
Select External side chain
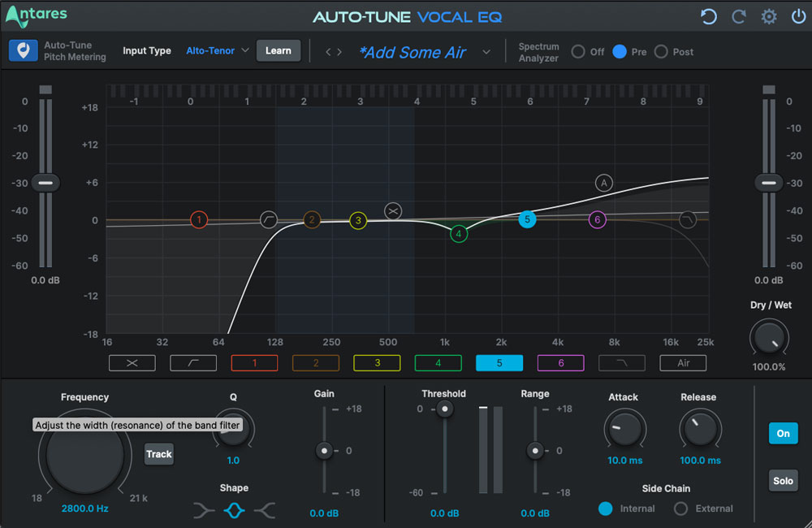click(x=681, y=509)
